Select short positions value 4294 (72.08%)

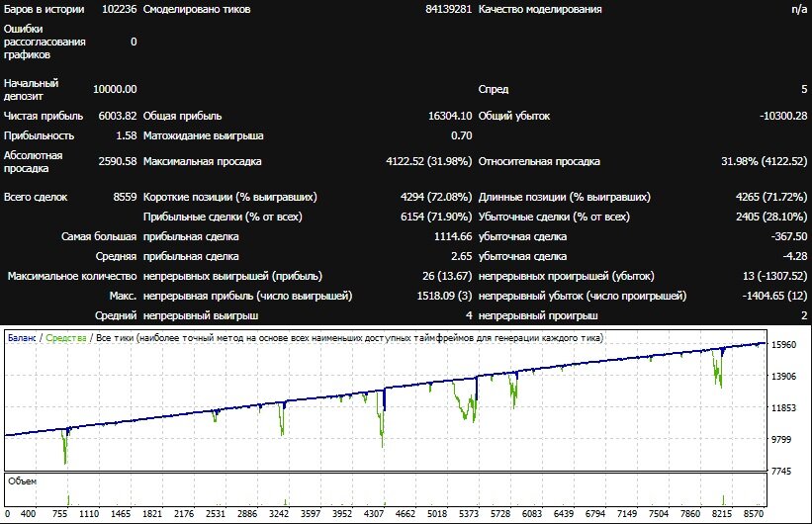coord(436,198)
